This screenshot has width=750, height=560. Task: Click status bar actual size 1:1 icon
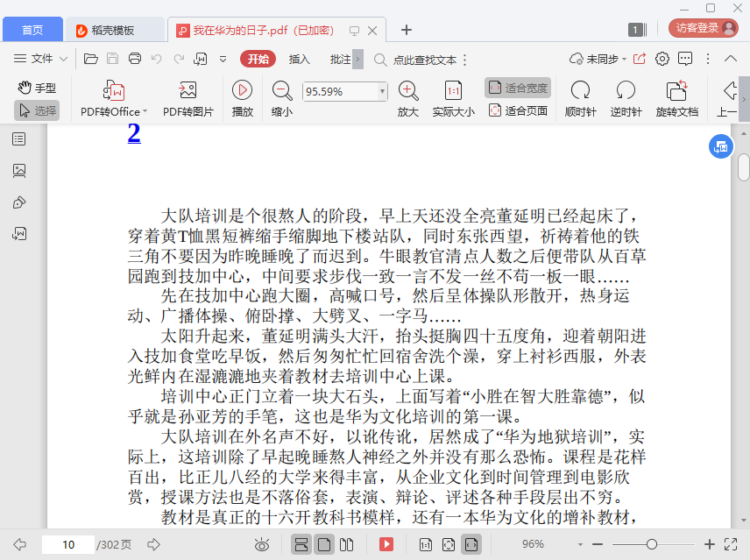pyautogui.click(x=425, y=544)
